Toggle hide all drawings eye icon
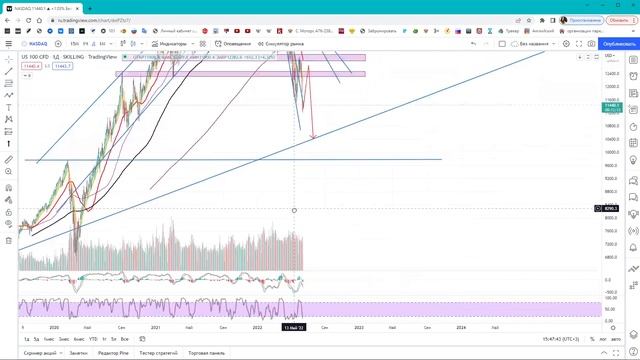This screenshot has width=640, height=360. tap(9, 224)
